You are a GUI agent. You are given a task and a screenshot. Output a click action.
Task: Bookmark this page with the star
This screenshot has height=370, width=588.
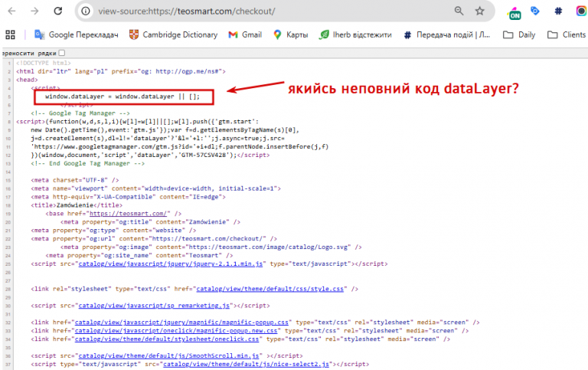tap(479, 11)
